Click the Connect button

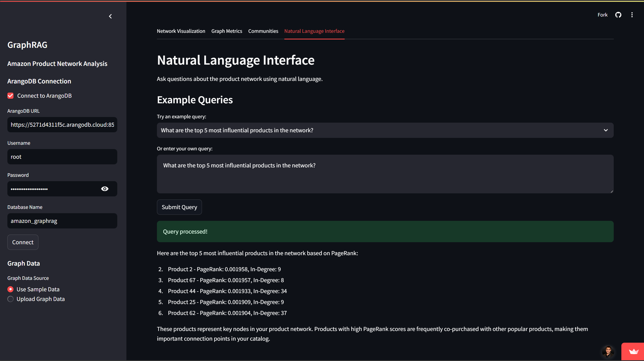(23, 242)
